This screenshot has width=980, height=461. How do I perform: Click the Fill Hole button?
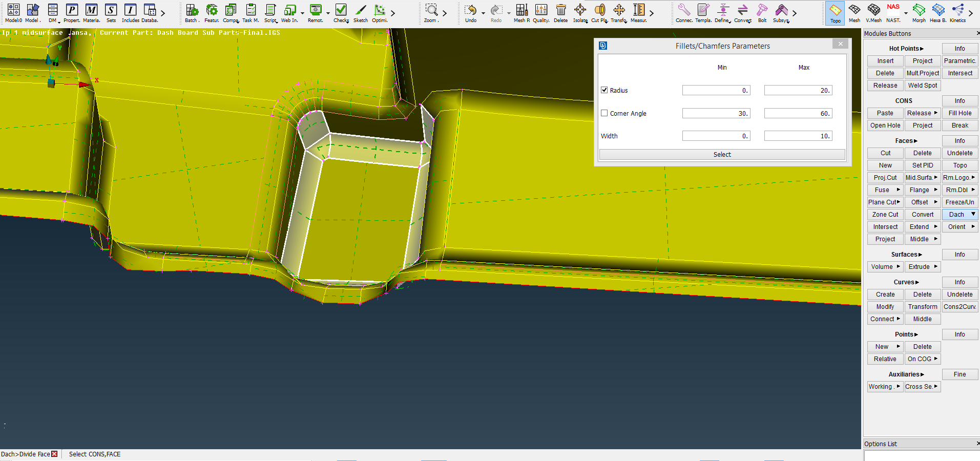(960, 113)
